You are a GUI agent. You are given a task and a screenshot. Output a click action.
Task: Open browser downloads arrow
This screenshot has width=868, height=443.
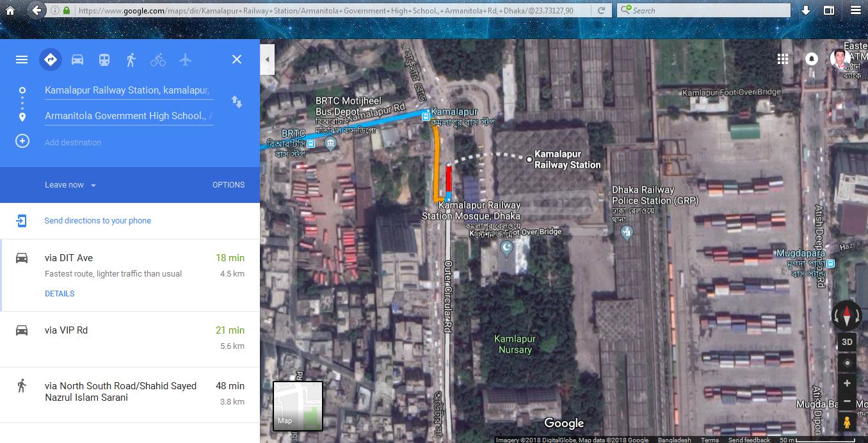point(806,10)
